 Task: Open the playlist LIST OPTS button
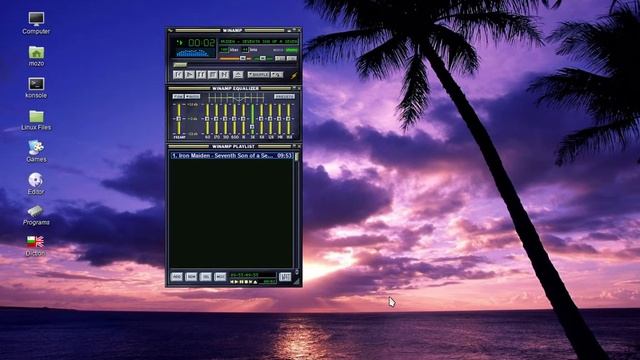(x=285, y=277)
